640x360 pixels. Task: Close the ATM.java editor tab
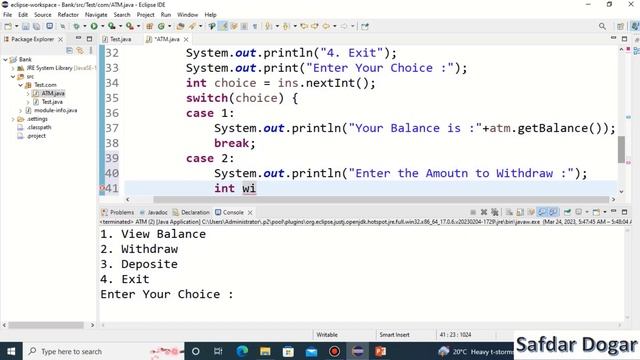(x=186, y=39)
